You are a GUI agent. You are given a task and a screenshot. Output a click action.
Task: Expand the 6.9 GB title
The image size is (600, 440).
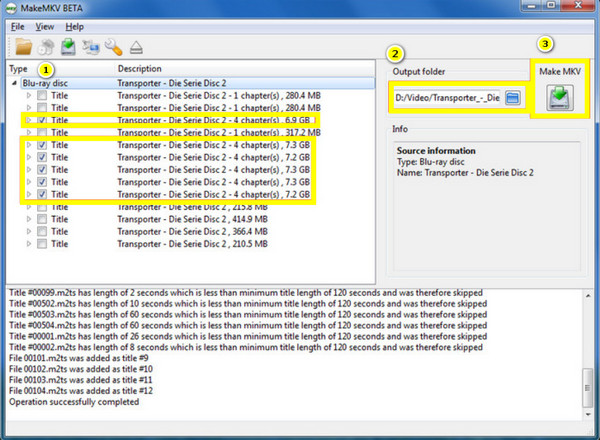point(29,120)
